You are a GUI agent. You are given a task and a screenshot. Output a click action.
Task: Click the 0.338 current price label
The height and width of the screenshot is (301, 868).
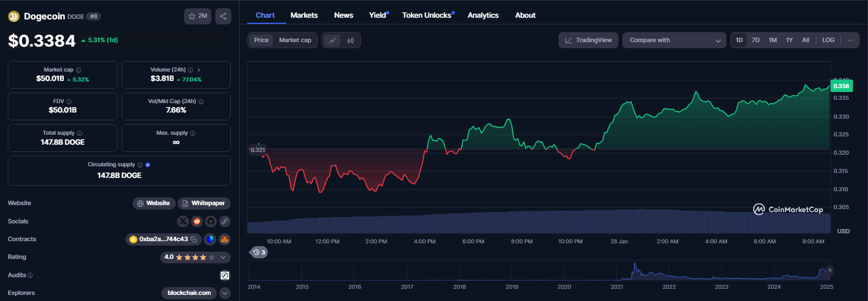841,86
